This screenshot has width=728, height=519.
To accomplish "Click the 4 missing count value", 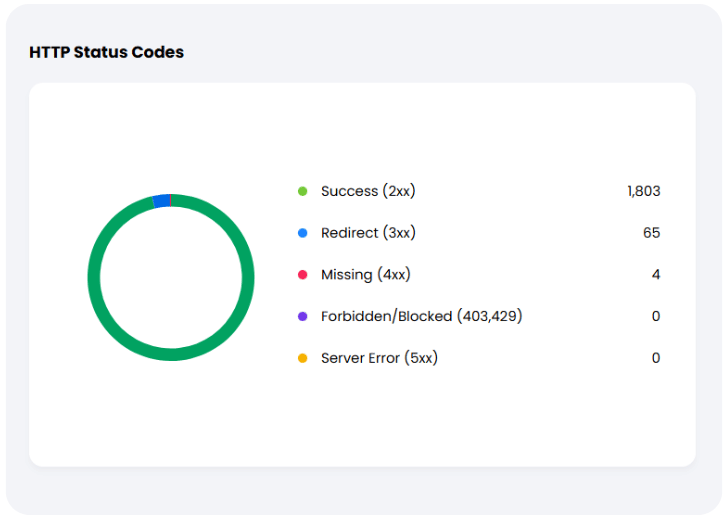I will [656, 275].
